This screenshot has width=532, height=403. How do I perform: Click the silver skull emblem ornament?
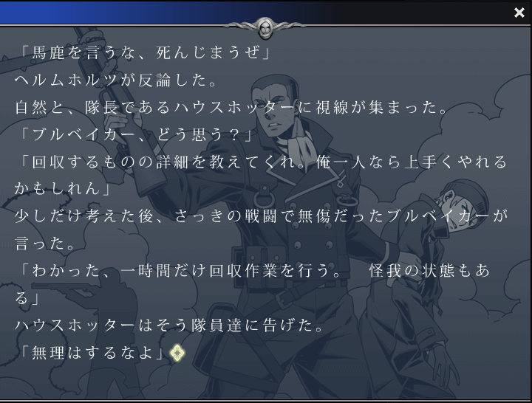pyautogui.click(x=265, y=27)
